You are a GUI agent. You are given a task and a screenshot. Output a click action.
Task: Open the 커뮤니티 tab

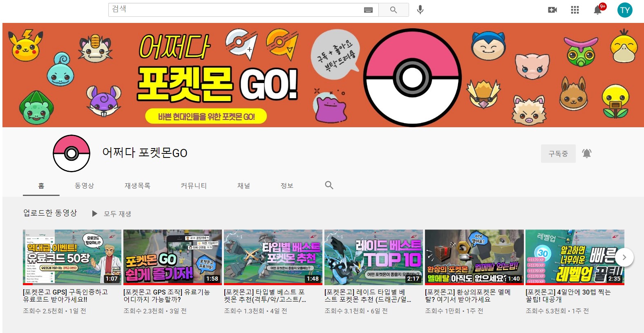(x=194, y=186)
